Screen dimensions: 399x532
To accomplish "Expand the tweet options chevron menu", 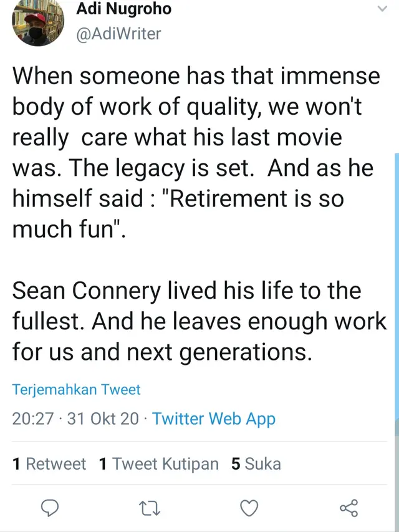I will (x=382, y=9).
